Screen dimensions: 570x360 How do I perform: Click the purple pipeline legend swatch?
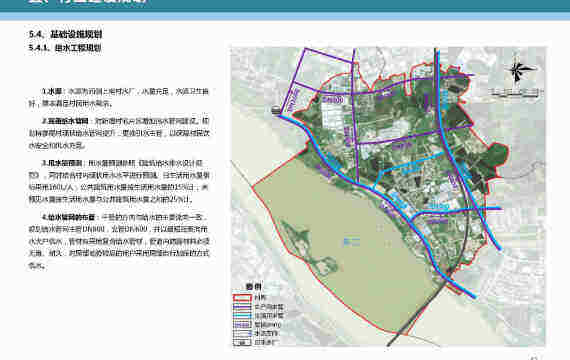pyautogui.click(x=242, y=307)
